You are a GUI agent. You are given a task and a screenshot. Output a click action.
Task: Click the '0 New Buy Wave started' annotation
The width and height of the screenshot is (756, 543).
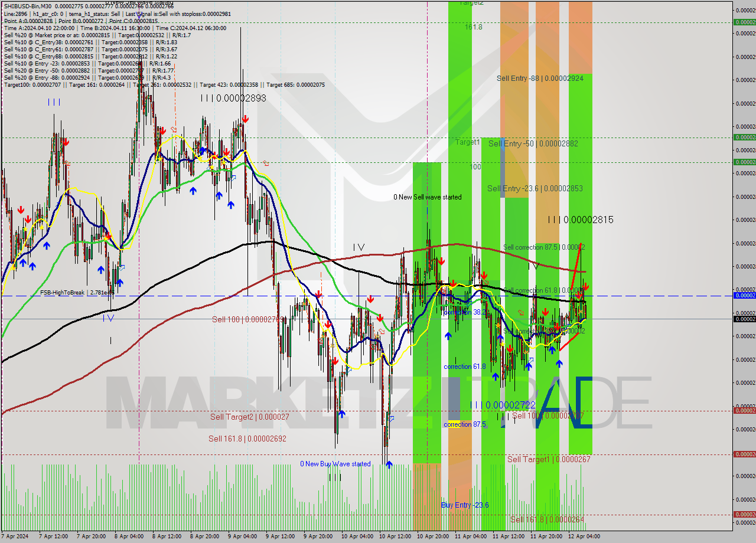click(335, 464)
